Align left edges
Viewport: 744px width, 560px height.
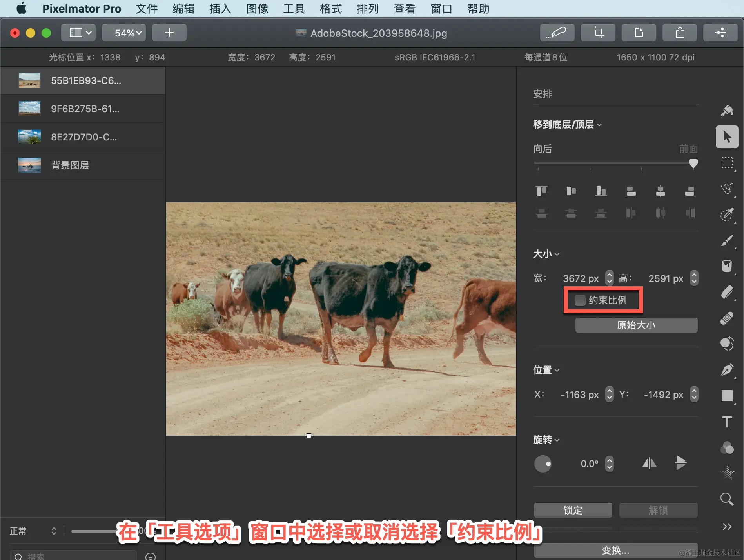[631, 191]
